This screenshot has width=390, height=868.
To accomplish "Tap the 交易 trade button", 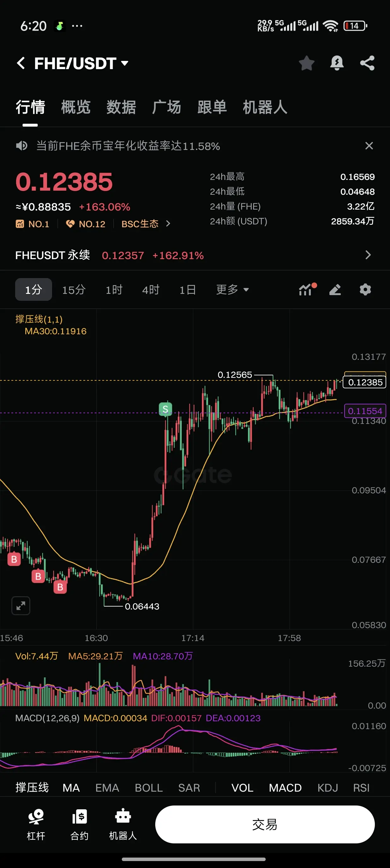I will (265, 824).
